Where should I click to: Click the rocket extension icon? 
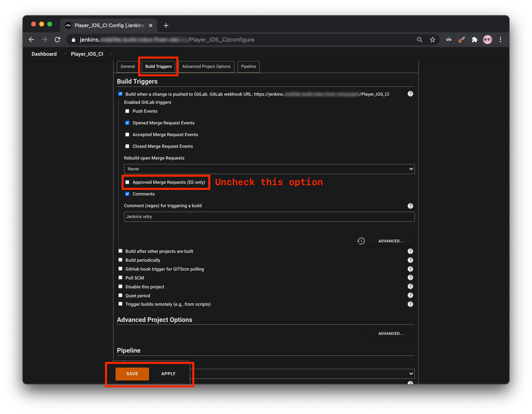click(462, 40)
